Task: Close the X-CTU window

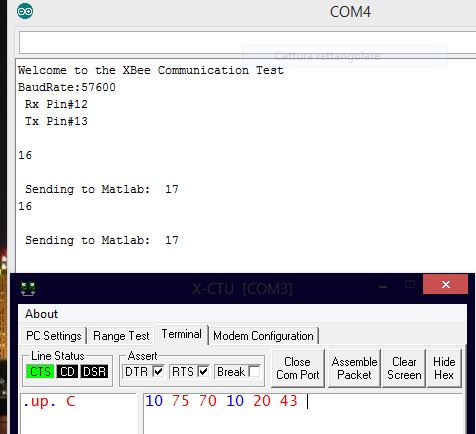Action: 445,284
